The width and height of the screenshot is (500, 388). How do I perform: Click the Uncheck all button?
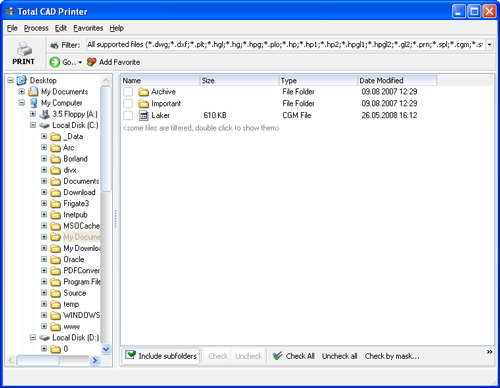click(x=339, y=356)
